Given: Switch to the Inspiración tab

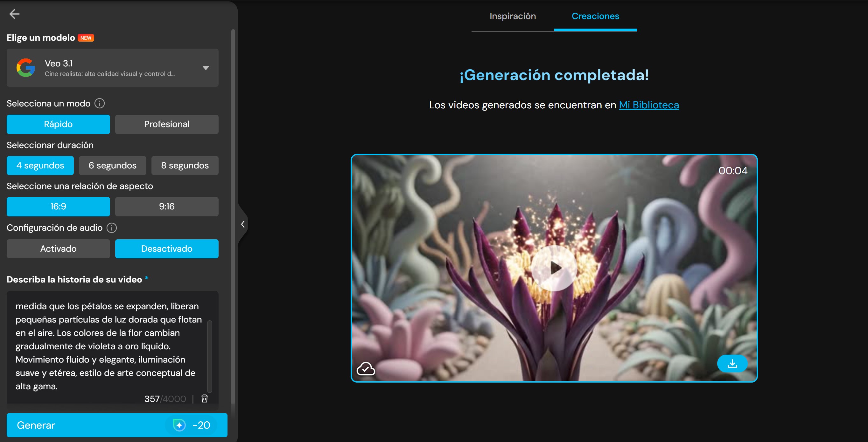Looking at the screenshot, I should click(512, 16).
